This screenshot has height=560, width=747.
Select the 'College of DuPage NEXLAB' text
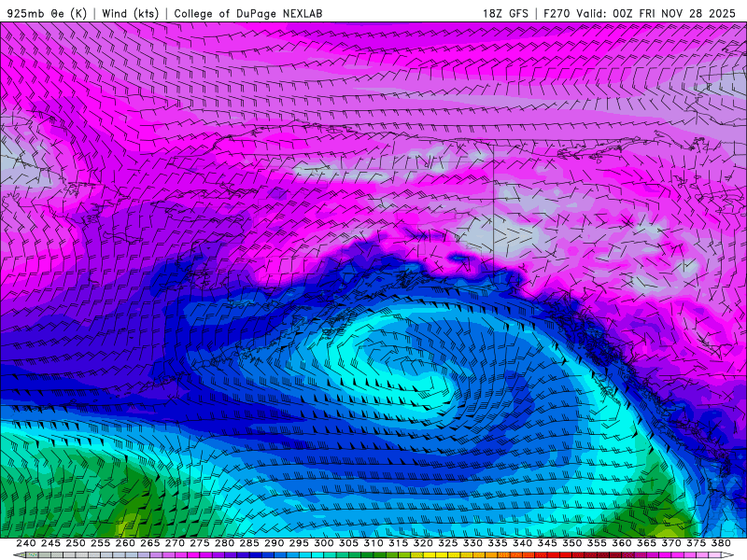[x=248, y=13]
